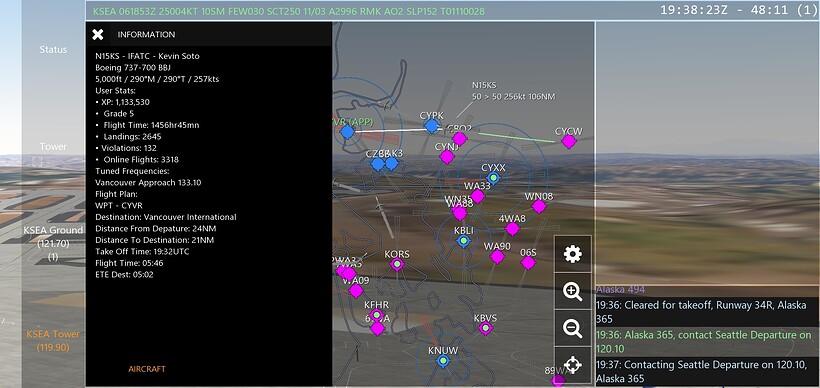Open the Tower sidebar item

[53, 147]
